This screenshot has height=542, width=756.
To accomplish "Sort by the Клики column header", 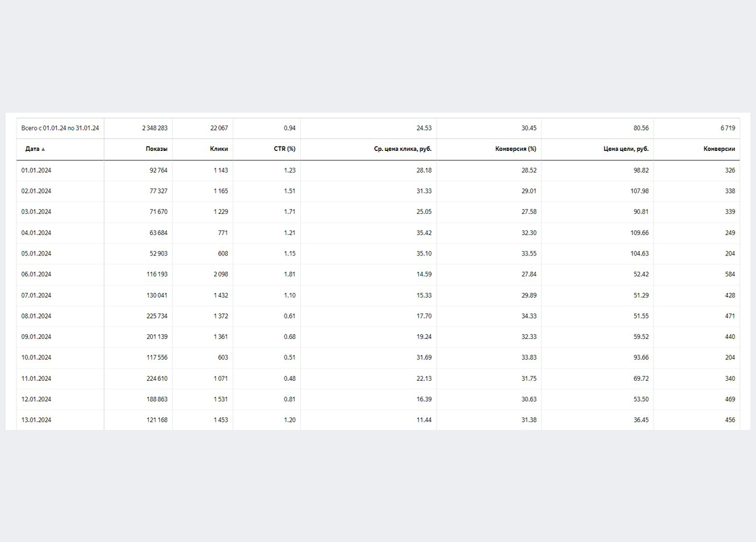I will [x=219, y=149].
